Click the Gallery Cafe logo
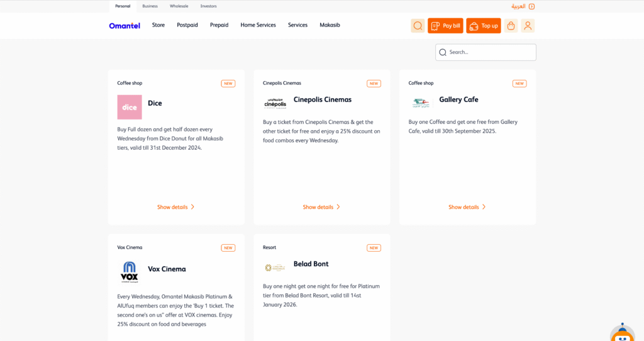 (421, 103)
